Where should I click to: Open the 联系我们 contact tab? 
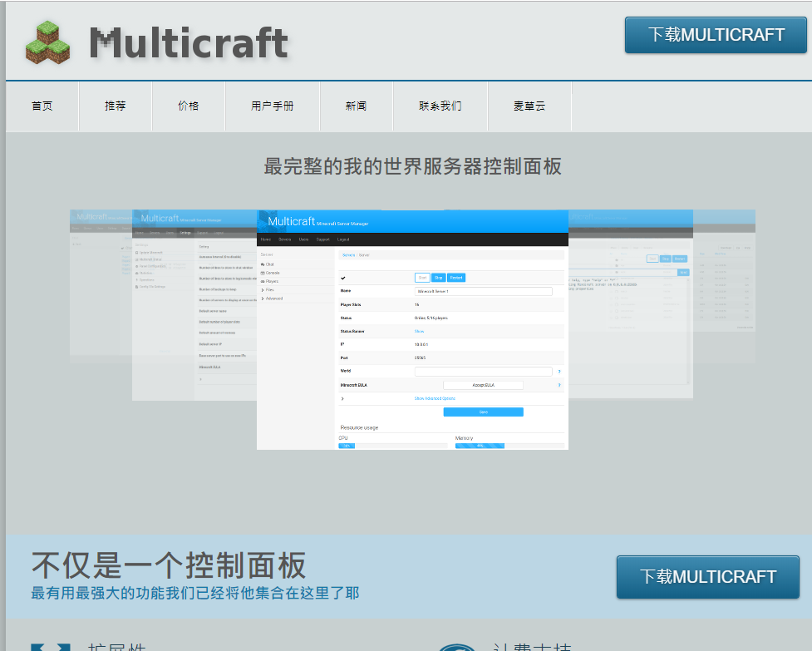click(440, 106)
